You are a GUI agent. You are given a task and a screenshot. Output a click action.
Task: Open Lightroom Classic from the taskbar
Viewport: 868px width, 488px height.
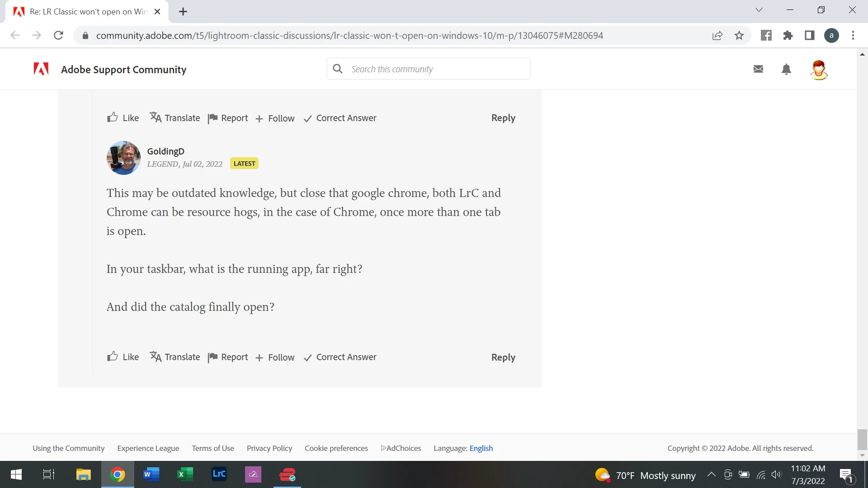coord(219,474)
